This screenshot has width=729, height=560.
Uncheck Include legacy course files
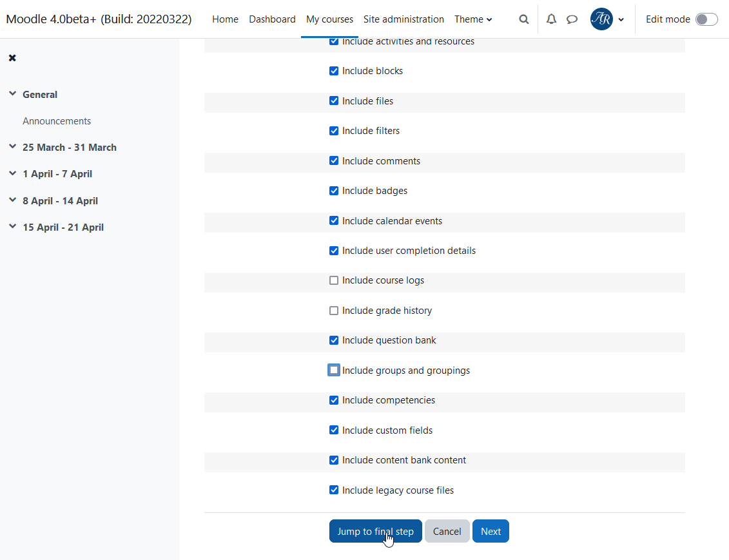point(334,490)
